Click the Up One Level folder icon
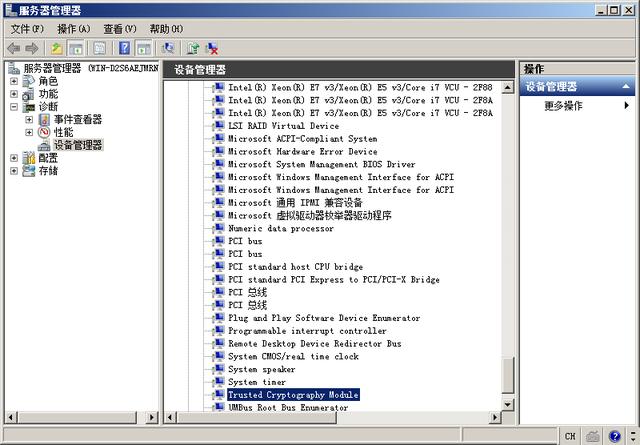The height and width of the screenshot is (445, 640). 57,48
